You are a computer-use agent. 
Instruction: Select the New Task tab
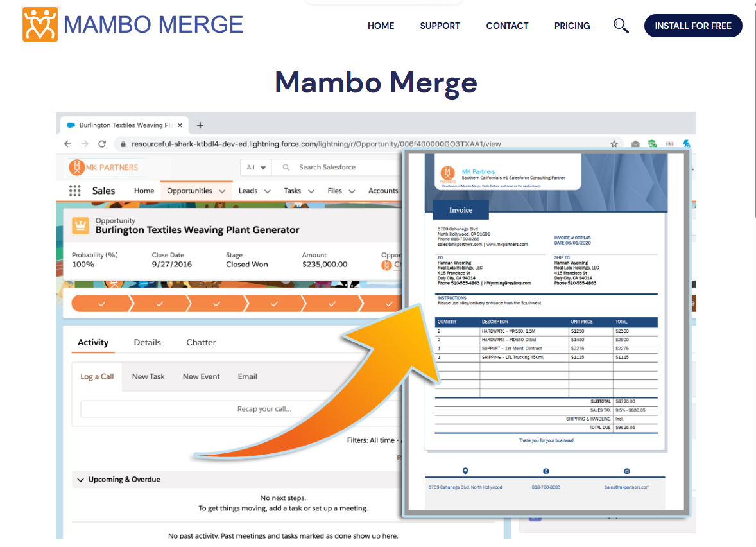click(148, 376)
